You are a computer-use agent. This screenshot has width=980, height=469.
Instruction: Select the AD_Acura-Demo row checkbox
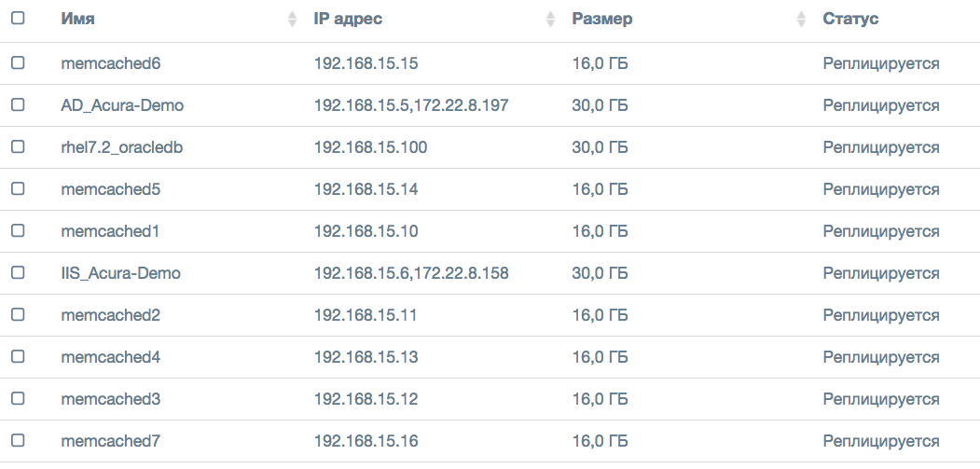point(18,105)
